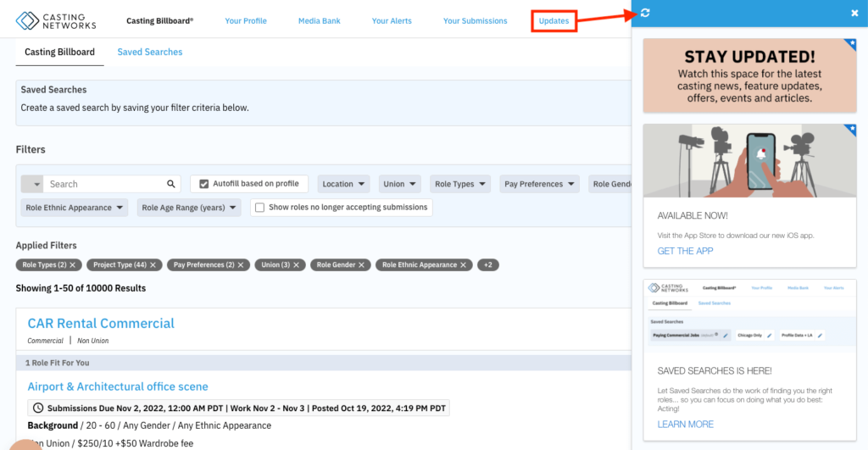The image size is (868, 450).
Task: Expand the Role Types dropdown
Action: (x=460, y=184)
